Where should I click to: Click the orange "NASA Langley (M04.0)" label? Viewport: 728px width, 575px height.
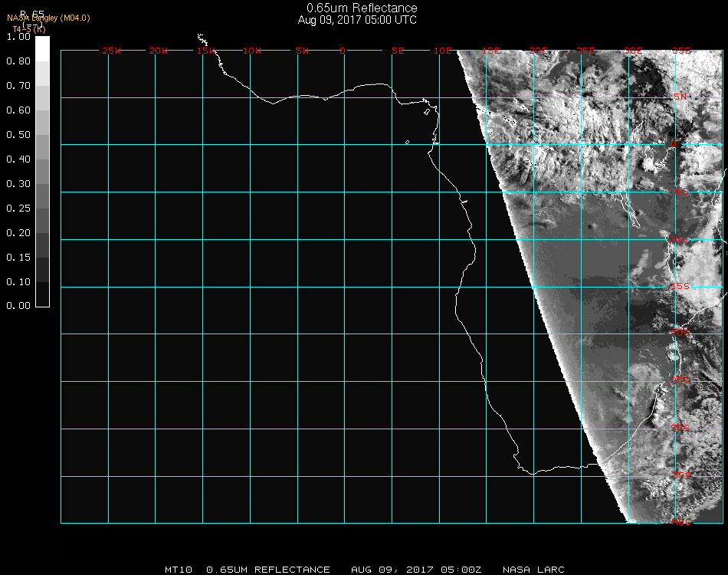pos(48,18)
